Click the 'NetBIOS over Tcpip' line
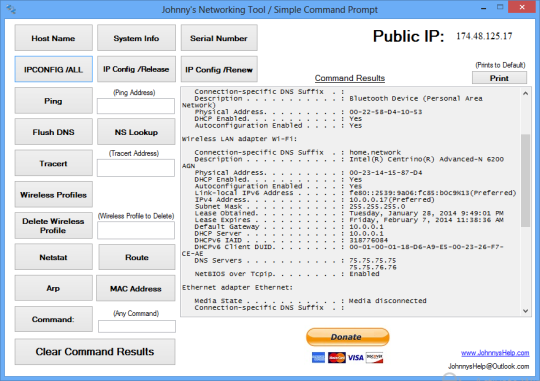540x381 pixels. point(287,274)
